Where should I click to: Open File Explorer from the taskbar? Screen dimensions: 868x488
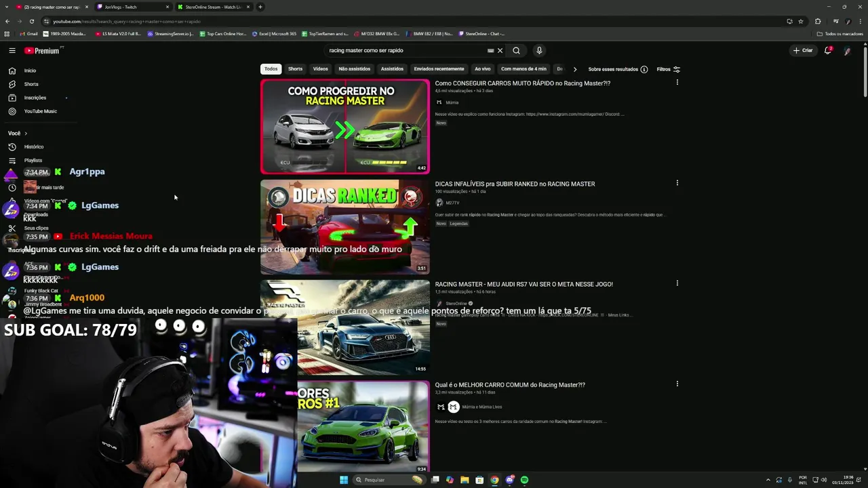click(x=465, y=480)
